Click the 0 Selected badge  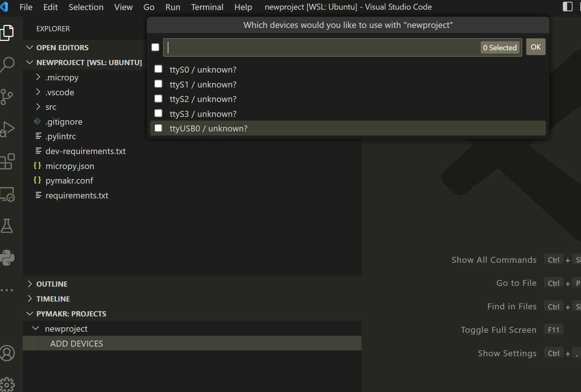pos(500,48)
